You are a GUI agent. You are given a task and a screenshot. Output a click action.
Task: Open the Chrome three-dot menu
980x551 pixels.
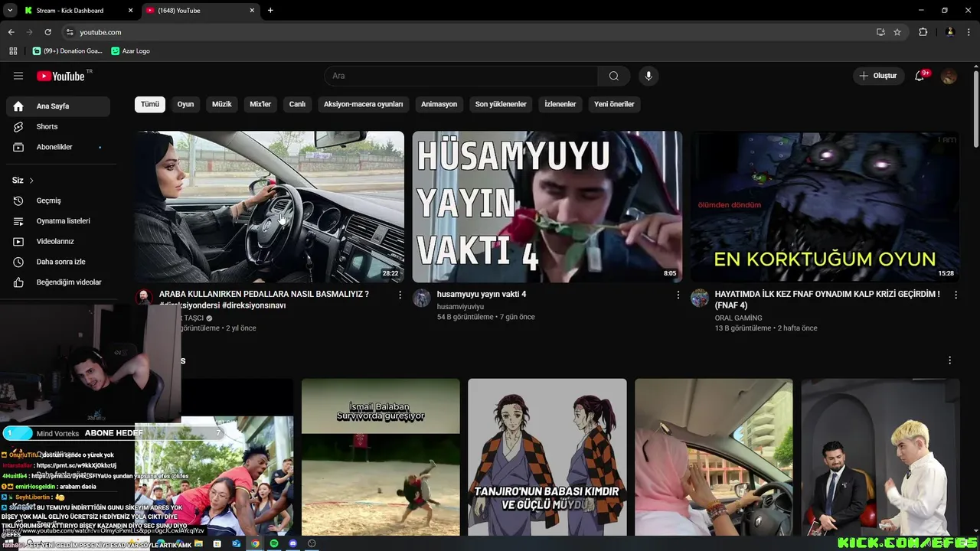point(969,32)
